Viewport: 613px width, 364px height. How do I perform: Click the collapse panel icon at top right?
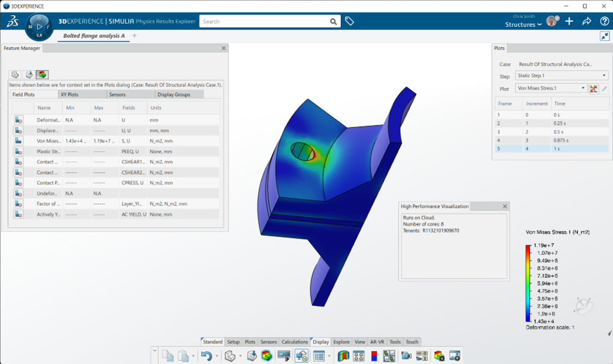tap(605, 36)
